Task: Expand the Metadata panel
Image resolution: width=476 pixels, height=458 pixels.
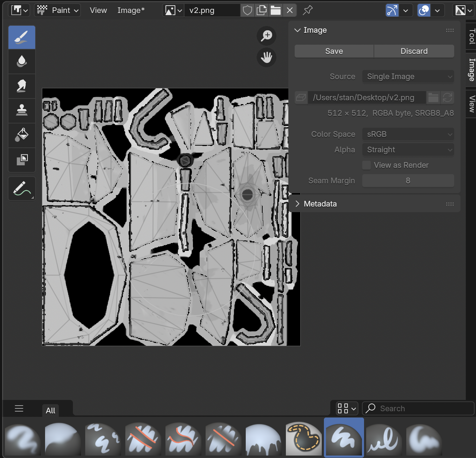Action: tap(320, 204)
